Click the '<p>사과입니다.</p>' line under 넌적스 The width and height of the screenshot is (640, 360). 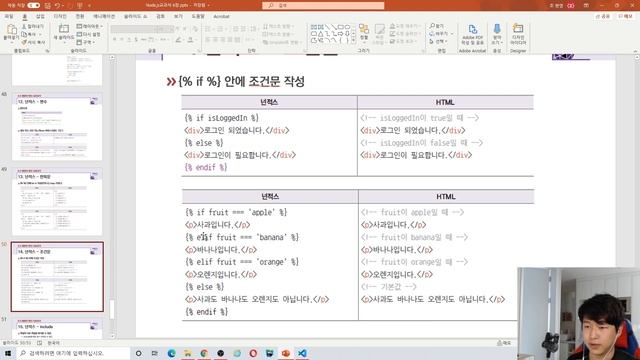[218, 225]
